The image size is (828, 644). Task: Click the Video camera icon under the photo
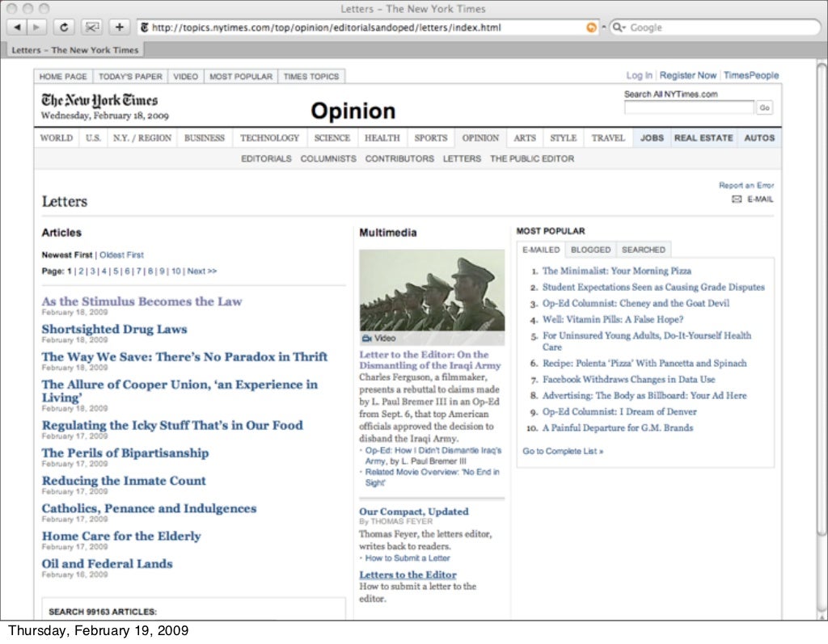click(x=366, y=339)
